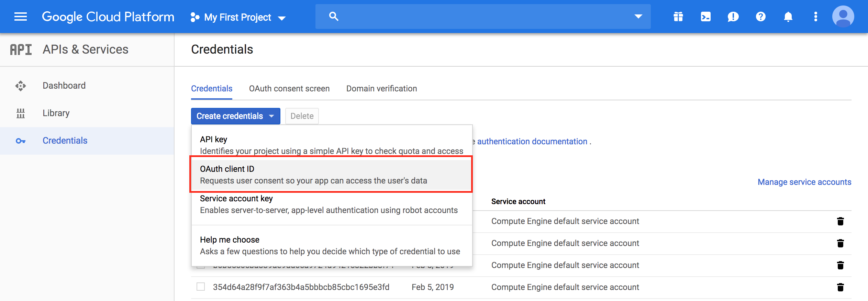Delete key 354d64a28f9f7af363b4 row
This screenshot has width=868, height=301.
pos(841,287)
